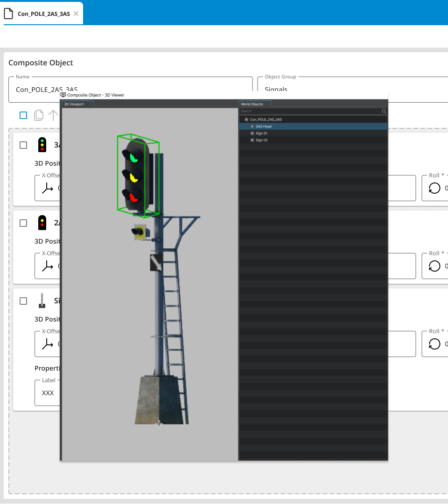Switch to the 3D Viewport tab
Viewport: 448px width, 504px height.
[74, 104]
